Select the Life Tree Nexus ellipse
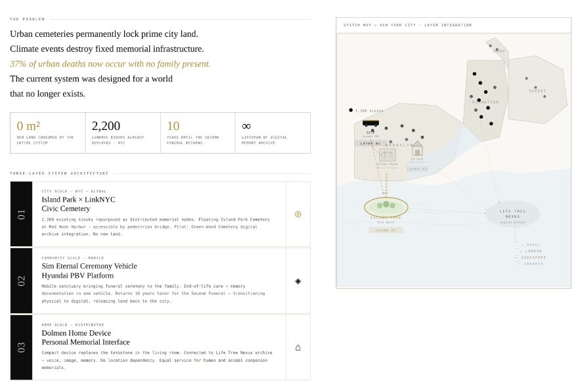The width and height of the screenshot is (586, 392). 513,214
